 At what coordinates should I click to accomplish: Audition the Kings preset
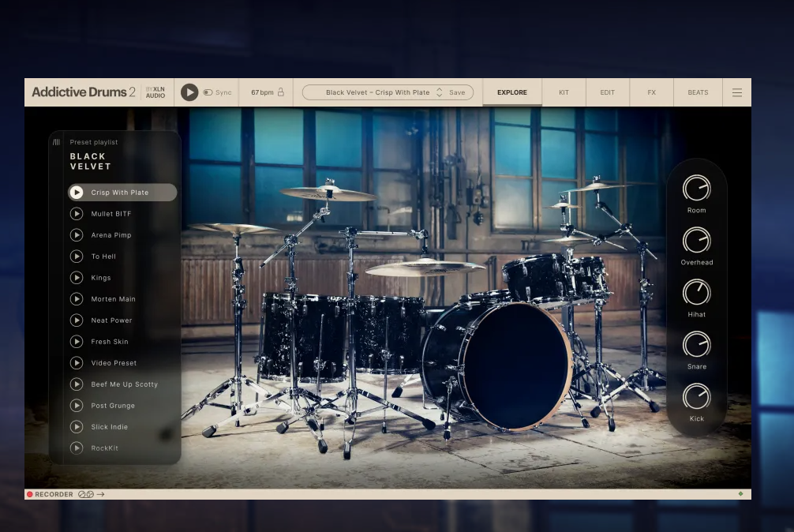coord(77,278)
